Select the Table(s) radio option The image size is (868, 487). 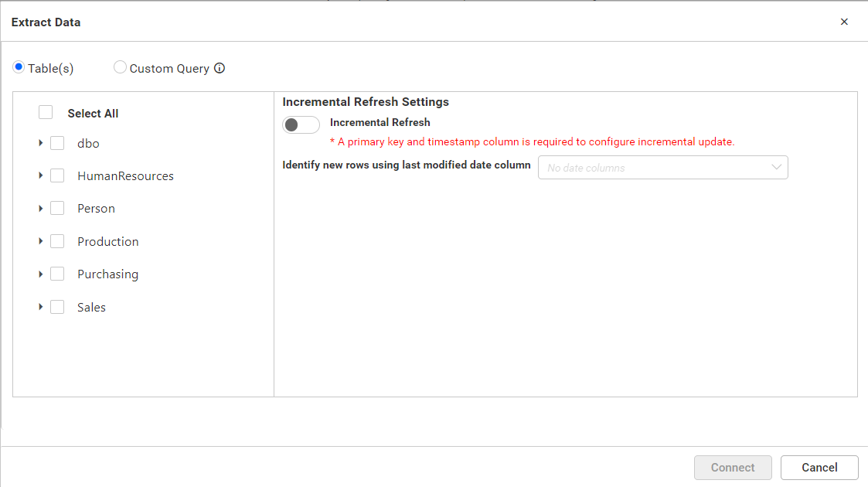[x=19, y=67]
